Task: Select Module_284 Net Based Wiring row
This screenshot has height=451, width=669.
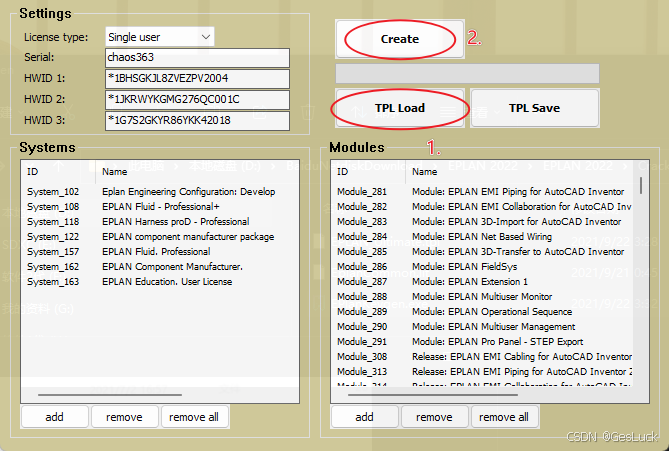Action: coord(483,236)
